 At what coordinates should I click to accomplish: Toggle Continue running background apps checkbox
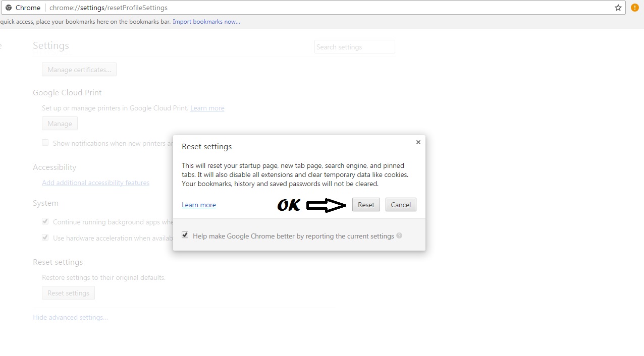pos(45,221)
